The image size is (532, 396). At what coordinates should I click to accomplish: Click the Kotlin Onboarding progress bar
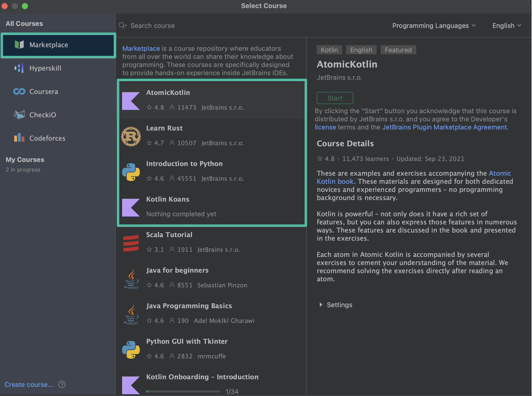(183, 391)
